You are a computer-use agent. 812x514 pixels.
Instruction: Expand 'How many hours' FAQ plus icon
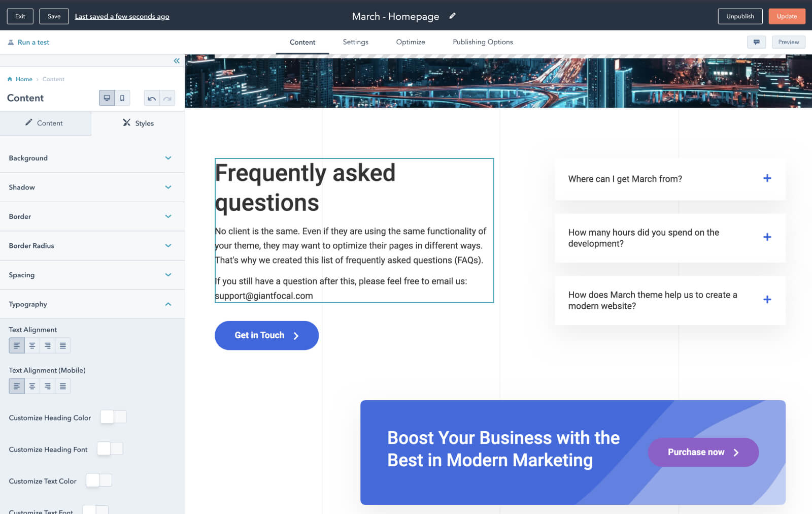(x=767, y=237)
